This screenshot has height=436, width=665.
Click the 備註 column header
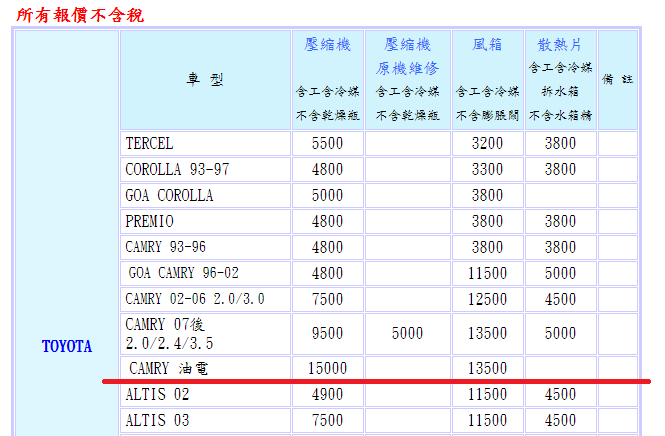[618, 79]
